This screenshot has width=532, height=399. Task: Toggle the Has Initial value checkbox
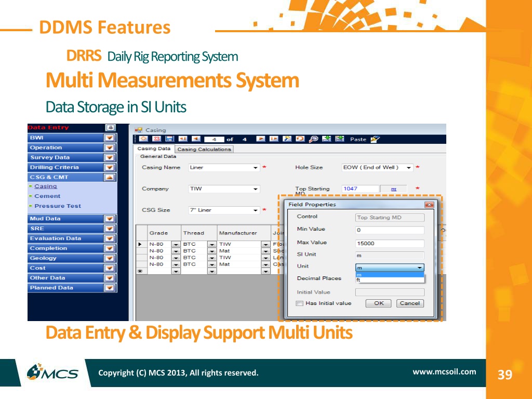[x=299, y=303]
